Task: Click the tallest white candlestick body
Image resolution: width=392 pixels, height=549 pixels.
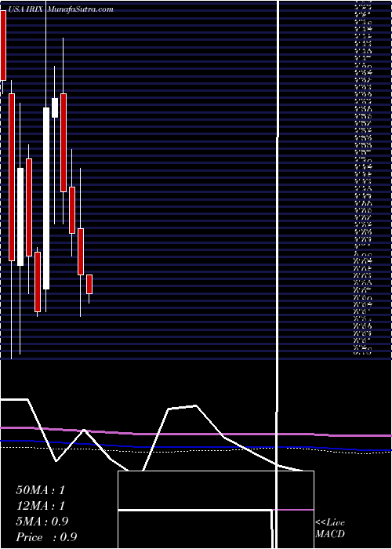Action: click(x=46, y=198)
